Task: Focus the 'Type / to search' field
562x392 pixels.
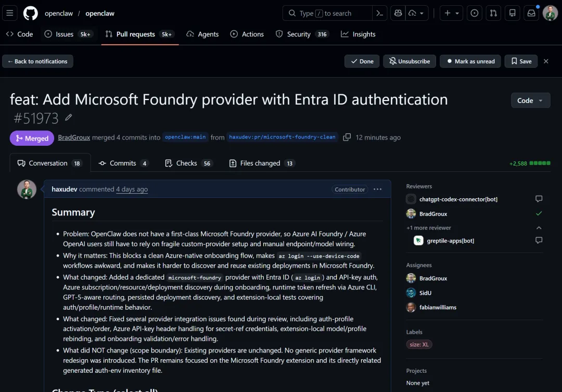Action: (327, 13)
